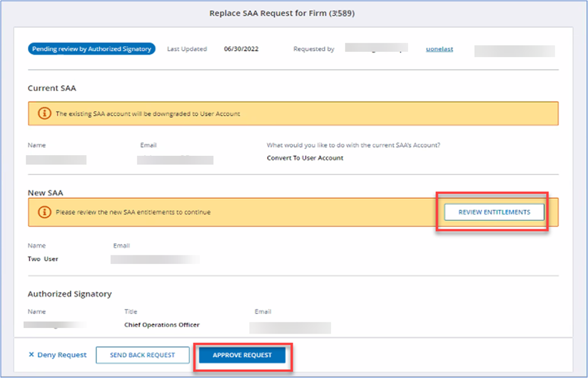Click the Chief Operations Officer title
The image size is (588, 378).
point(162,325)
